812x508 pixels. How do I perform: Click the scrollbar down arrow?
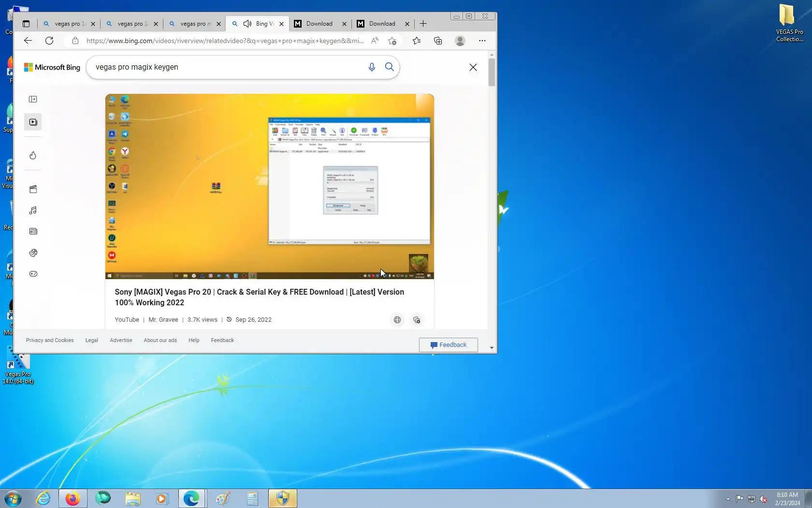492,348
